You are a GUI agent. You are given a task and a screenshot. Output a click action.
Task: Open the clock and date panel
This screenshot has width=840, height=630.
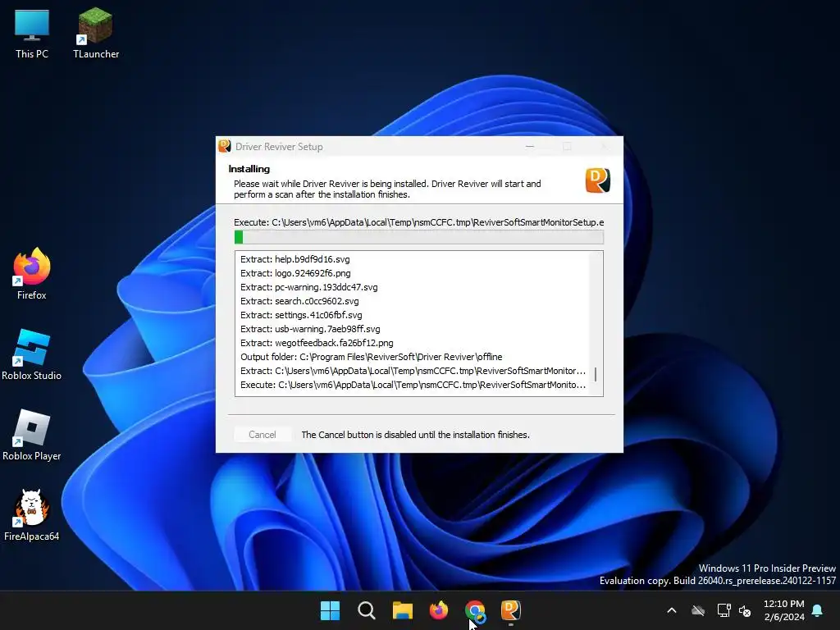coord(783,610)
